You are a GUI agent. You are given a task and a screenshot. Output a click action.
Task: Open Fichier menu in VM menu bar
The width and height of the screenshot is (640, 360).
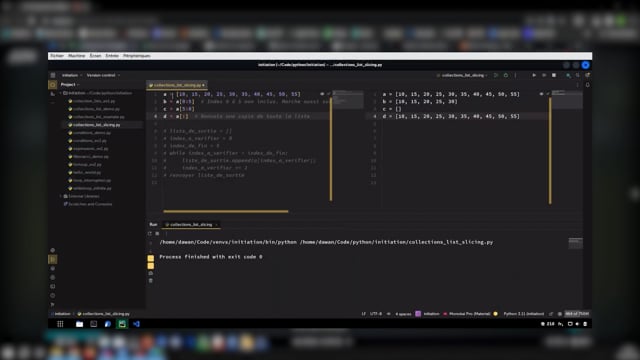point(57,56)
